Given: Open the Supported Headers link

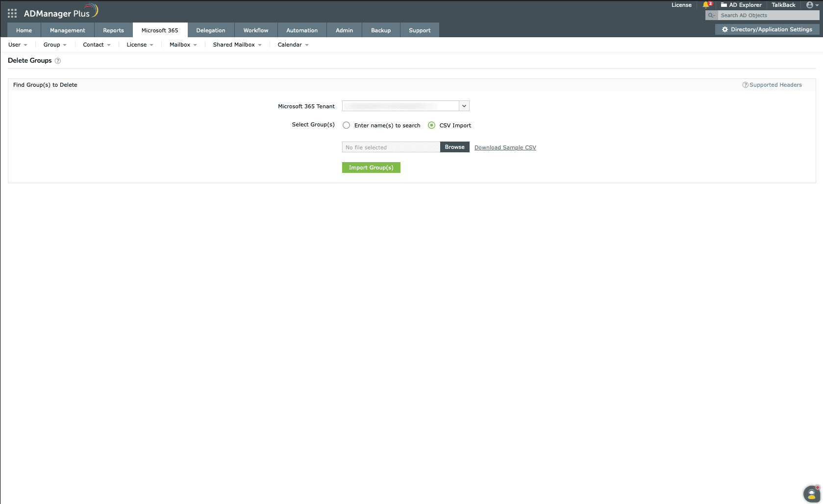Looking at the screenshot, I should [775, 85].
